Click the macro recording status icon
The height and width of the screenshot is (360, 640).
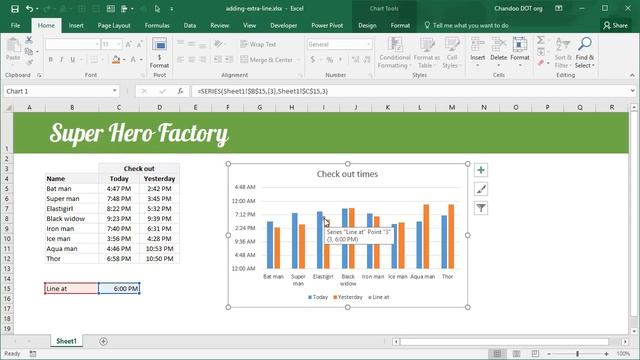(33, 353)
